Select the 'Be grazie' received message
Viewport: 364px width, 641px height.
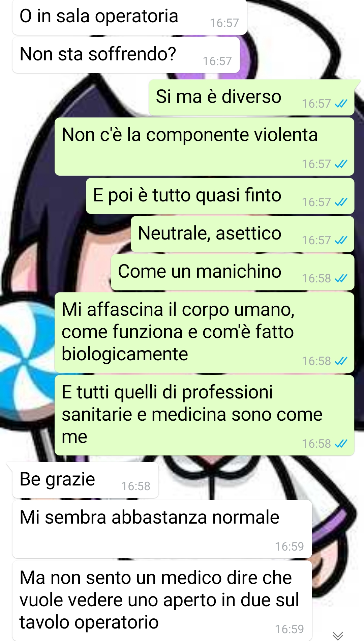tap(85, 480)
